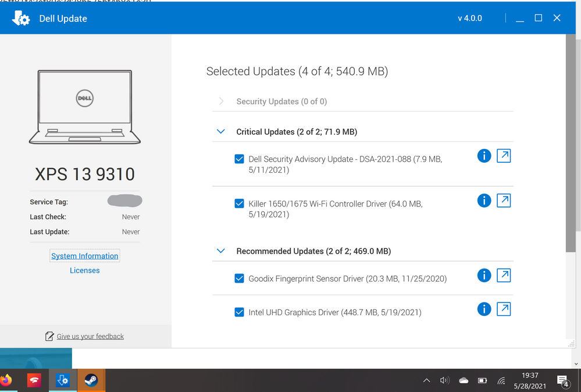Expand the Security Updates section

point(221,101)
